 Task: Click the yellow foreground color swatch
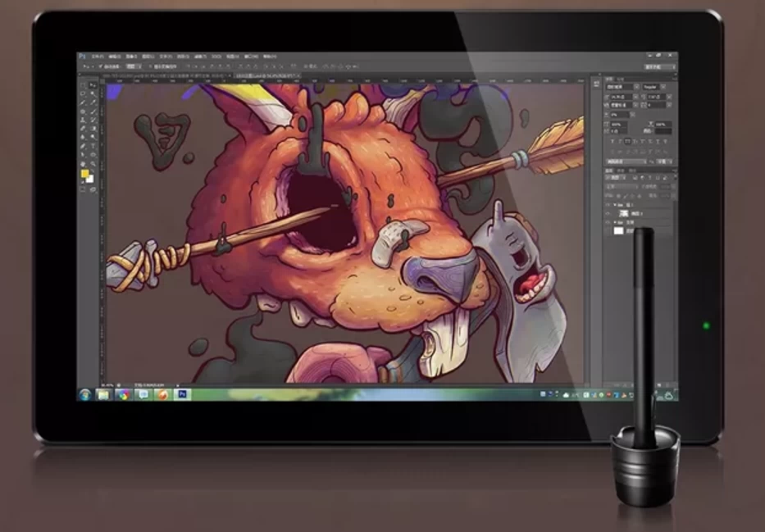(x=84, y=175)
